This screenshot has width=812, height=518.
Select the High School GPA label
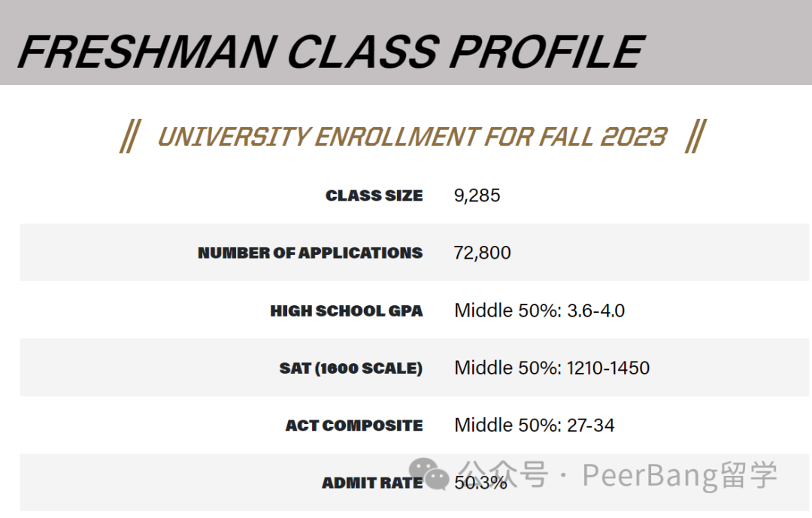[x=347, y=310]
